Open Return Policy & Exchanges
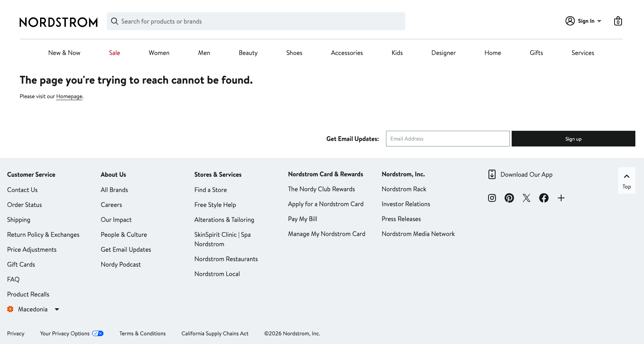Viewport: 644px width, 344px height. [x=43, y=234]
